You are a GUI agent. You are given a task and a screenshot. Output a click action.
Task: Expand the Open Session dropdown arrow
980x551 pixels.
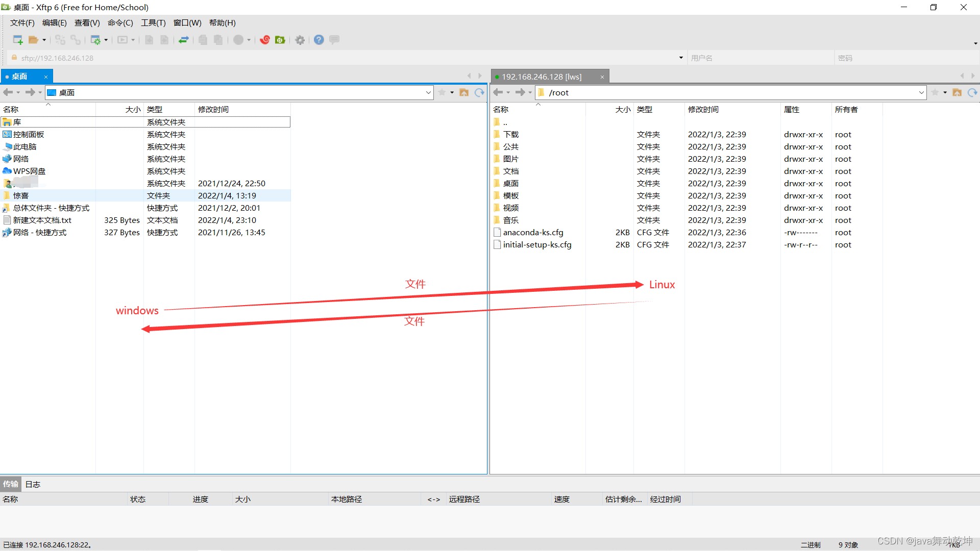44,40
